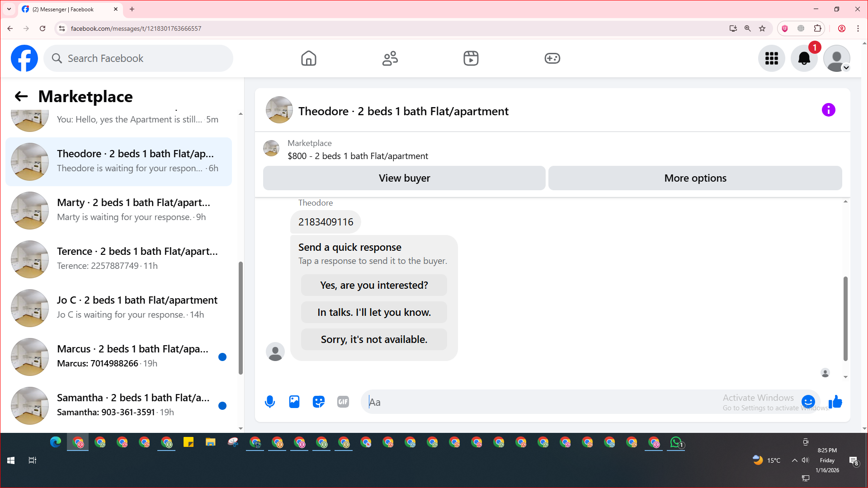Send "Sorry, it's not available." response
868x488 pixels.
(x=374, y=339)
